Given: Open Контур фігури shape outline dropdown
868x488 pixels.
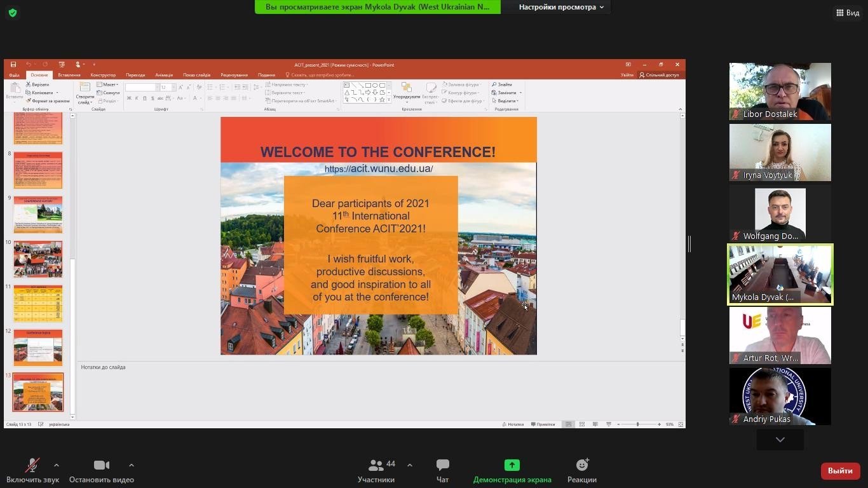Looking at the screenshot, I should tap(462, 93).
